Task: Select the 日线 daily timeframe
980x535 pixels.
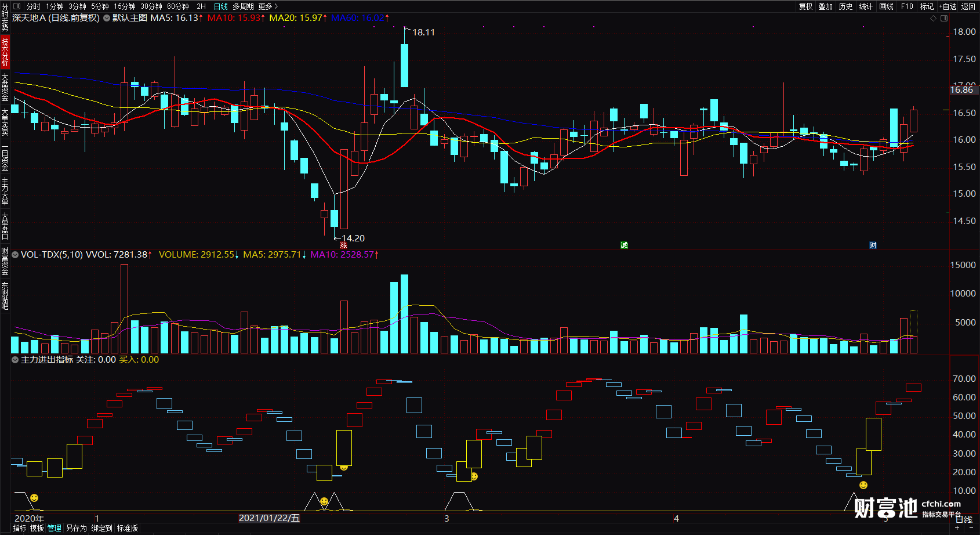Action: pos(221,6)
